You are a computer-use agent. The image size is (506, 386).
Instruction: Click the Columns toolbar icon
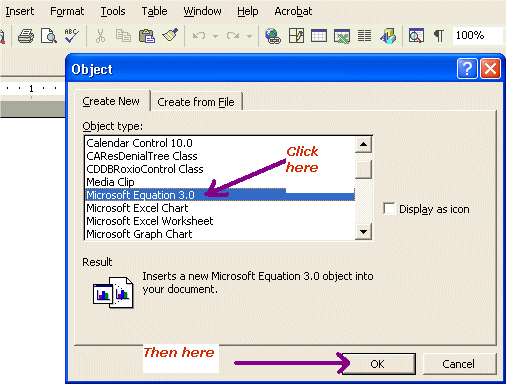pos(364,36)
